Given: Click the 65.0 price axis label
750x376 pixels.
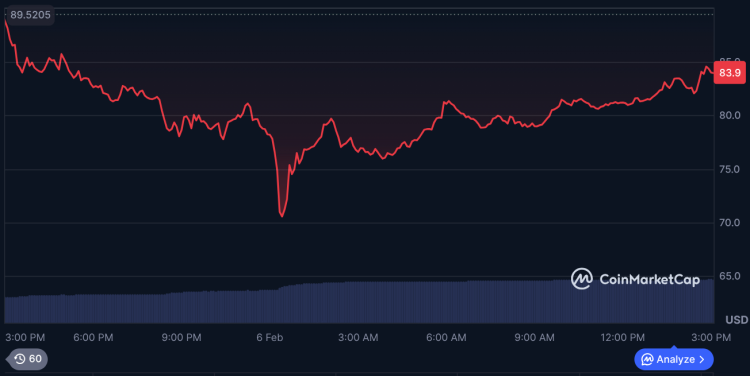Looking at the screenshot, I should tap(729, 276).
